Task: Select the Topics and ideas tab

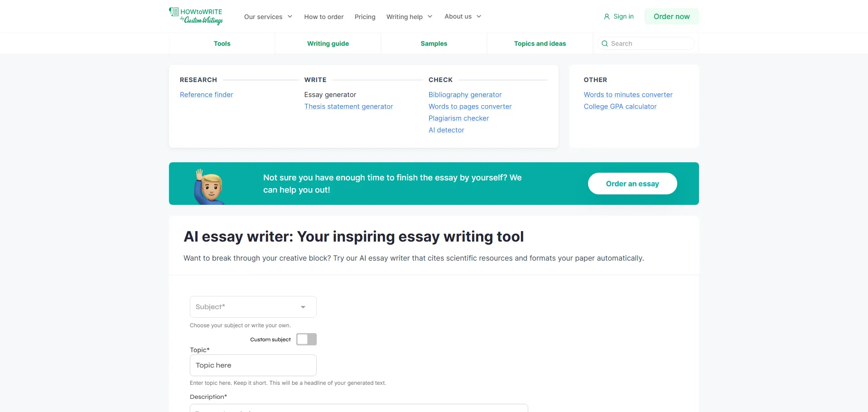Action: coord(540,44)
